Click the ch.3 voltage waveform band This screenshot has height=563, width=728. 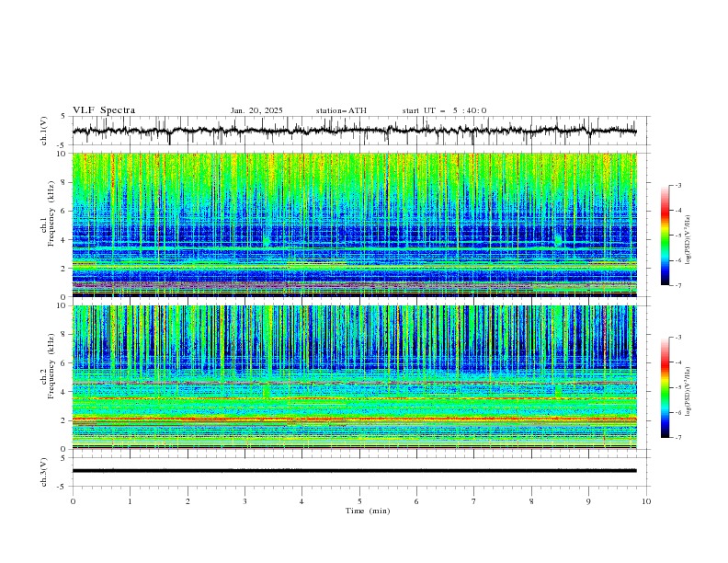click(x=354, y=471)
